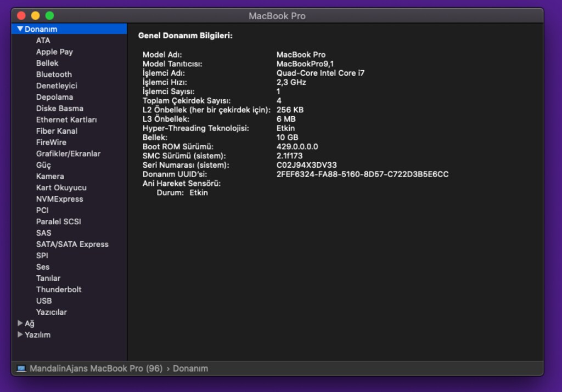This screenshot has width=562, height=392.
Task: Select SPI in the sidebar
Action: click(42, 255)
